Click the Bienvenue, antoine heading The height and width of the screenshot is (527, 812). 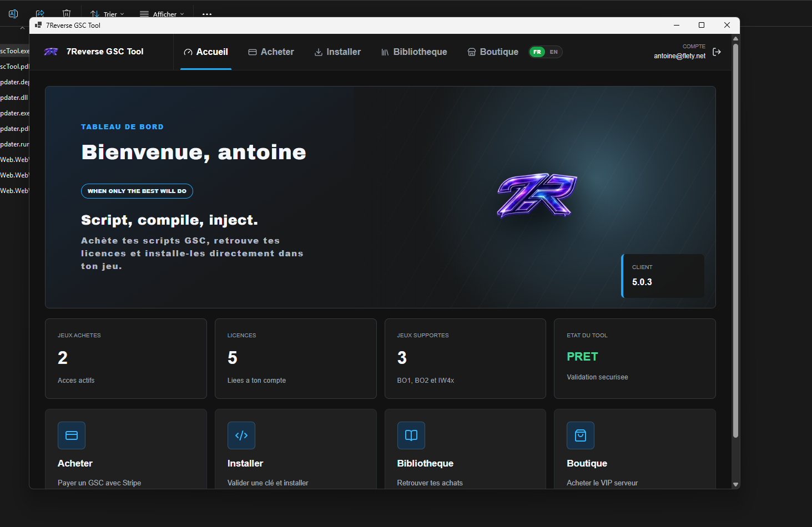click(x=194, y=152)
